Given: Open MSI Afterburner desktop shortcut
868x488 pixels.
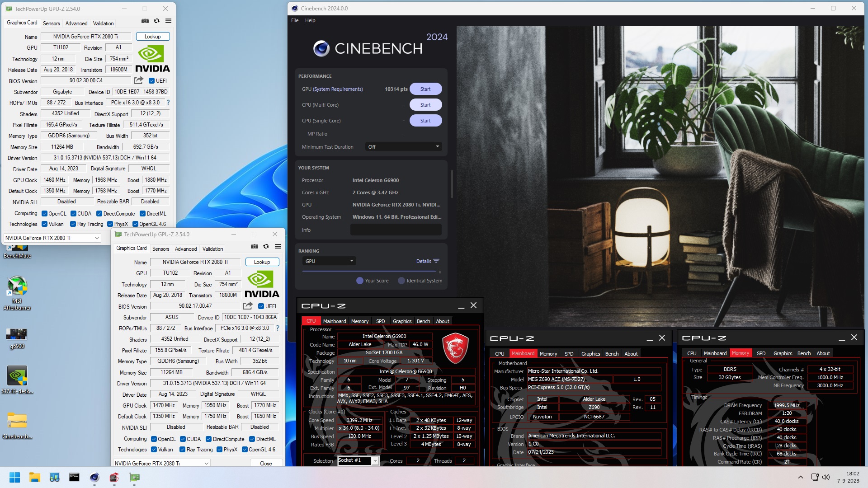Looking at the screenshot, I should 17,292.
